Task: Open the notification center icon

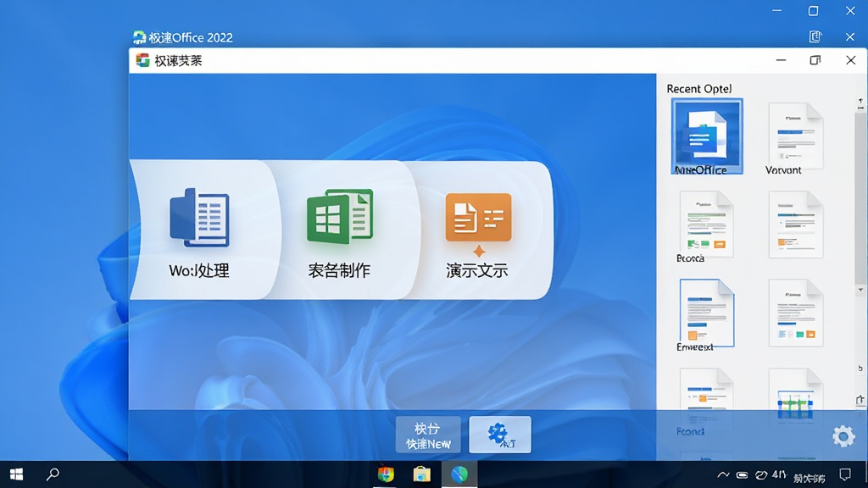Action: (x=845, y=474)
